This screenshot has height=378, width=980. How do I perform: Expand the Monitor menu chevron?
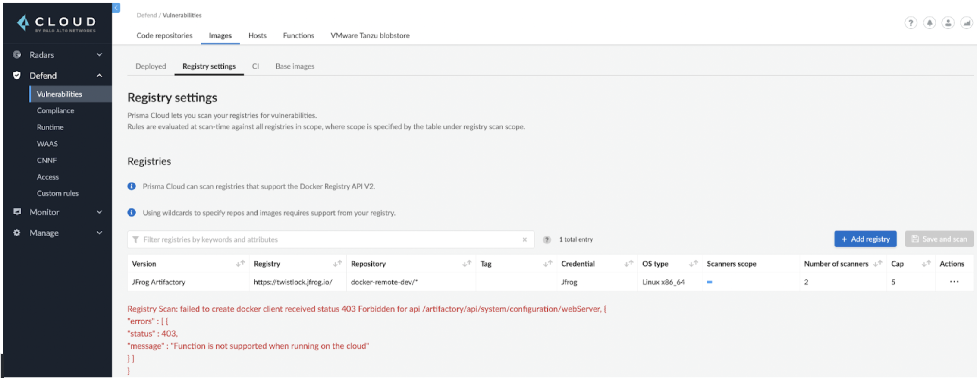pos(99,212)
